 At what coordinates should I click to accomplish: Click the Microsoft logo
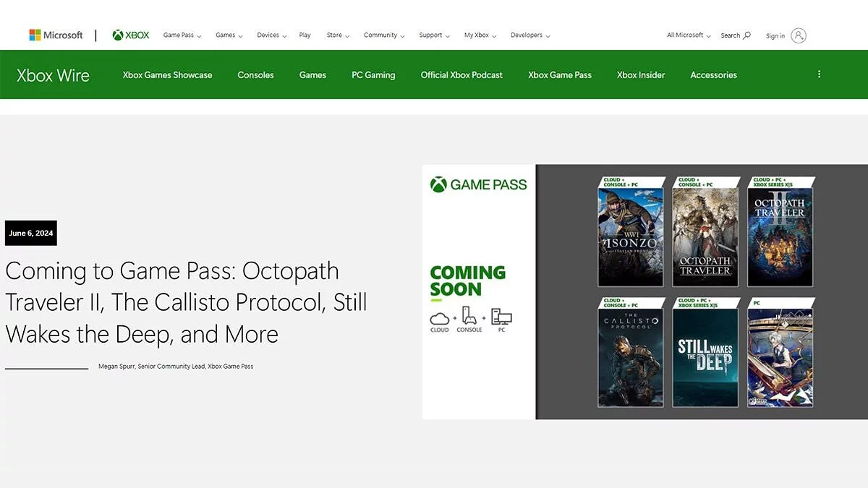click(56, 35)
